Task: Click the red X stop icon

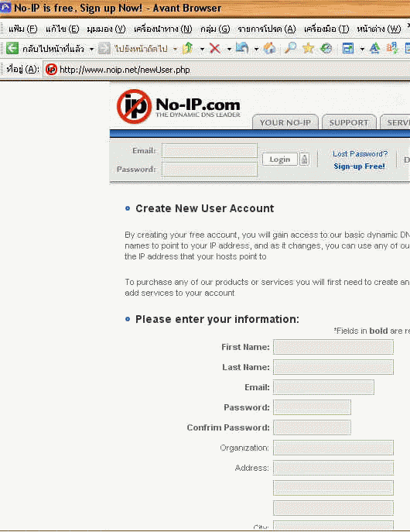Action: point(215,49)
